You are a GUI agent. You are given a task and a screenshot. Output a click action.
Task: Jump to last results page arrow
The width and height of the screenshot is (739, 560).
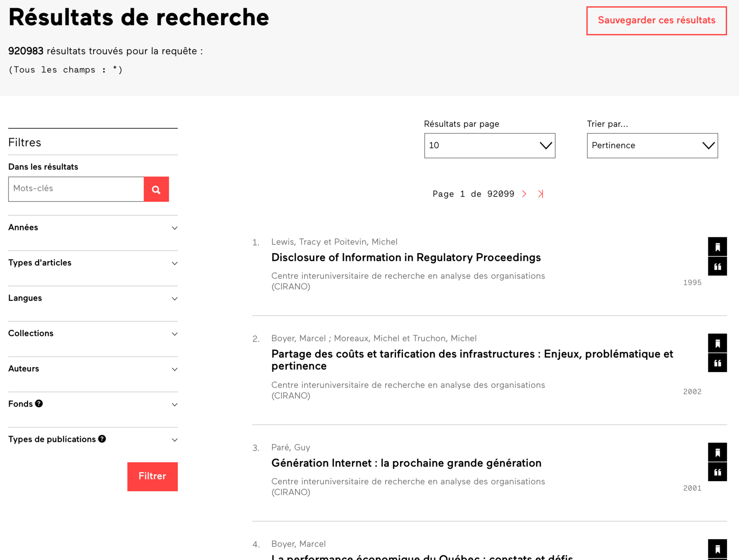541,194
